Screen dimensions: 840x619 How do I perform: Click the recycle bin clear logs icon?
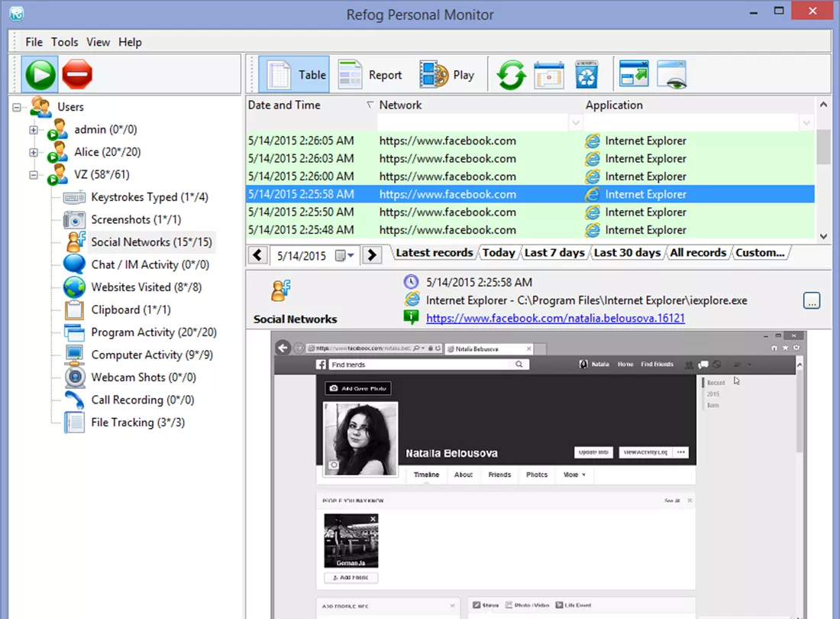(586, 74)
